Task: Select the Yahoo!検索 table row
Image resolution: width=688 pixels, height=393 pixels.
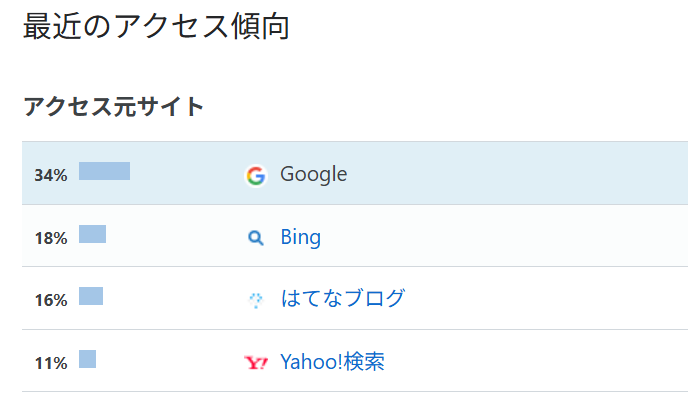Action: coord(355,361)
